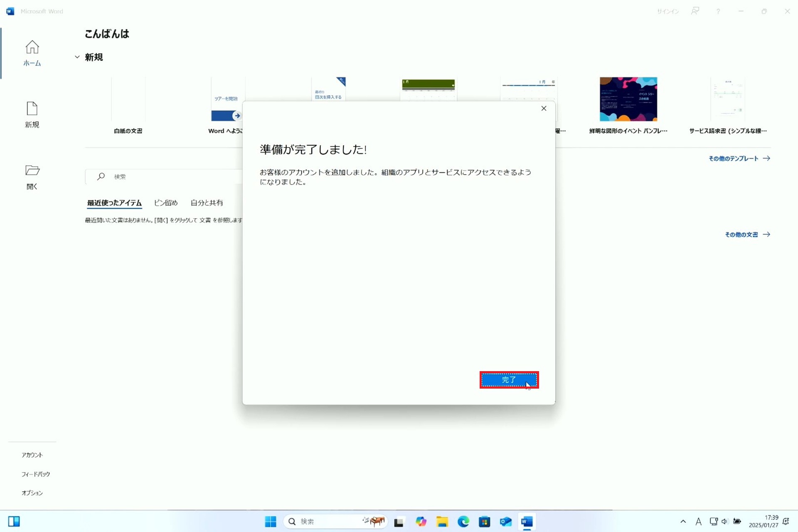Switch to the ピン留め tab
Image resolution: width=798 pixels, height=532 pixels.
click(166, 203)
